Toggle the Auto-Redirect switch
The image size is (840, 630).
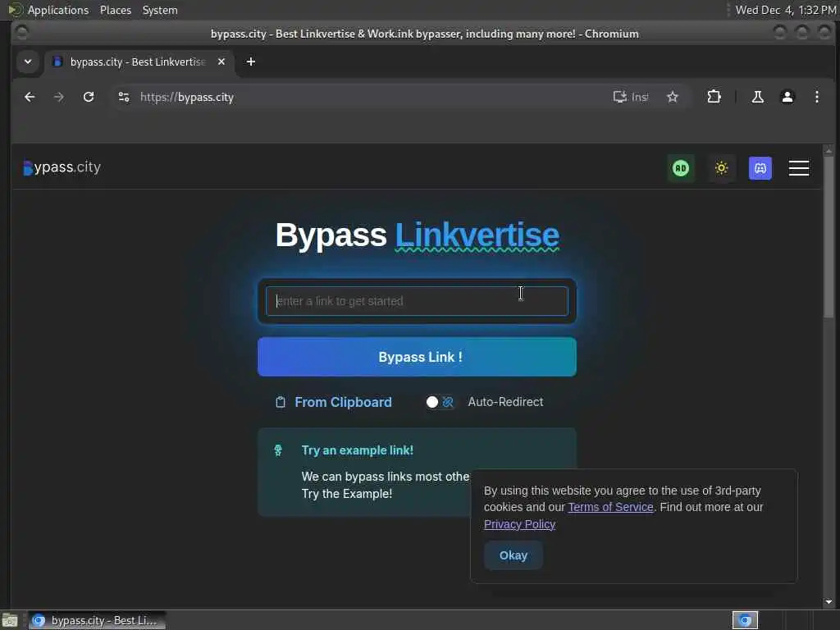(441, 402)
